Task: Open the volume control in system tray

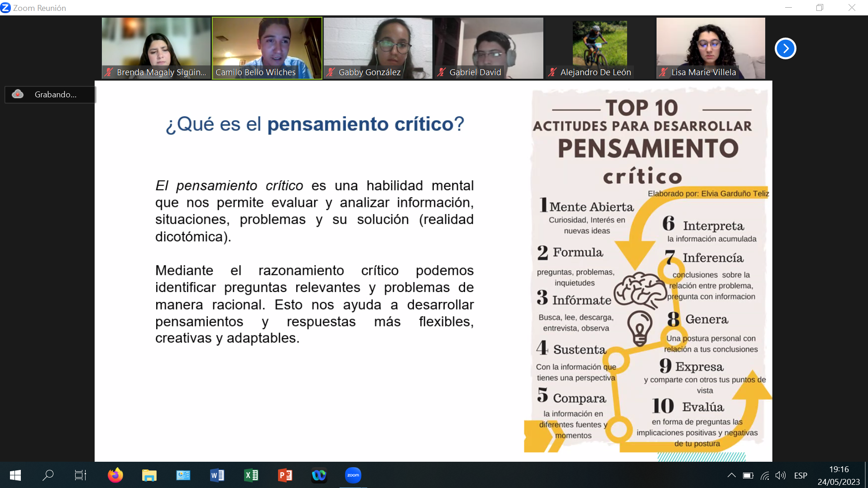Action: pyautogui.click(x=780, y=475)
